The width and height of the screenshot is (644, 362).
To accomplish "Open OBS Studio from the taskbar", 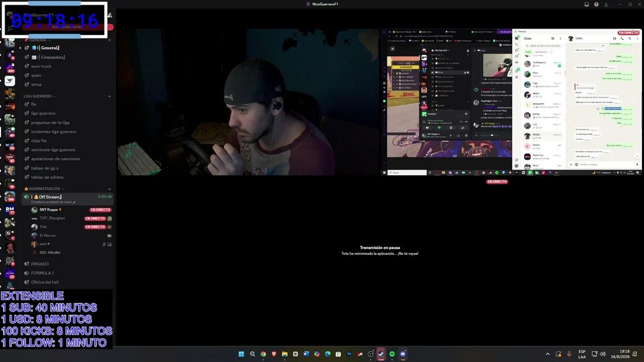I will (x=371, y=354).
